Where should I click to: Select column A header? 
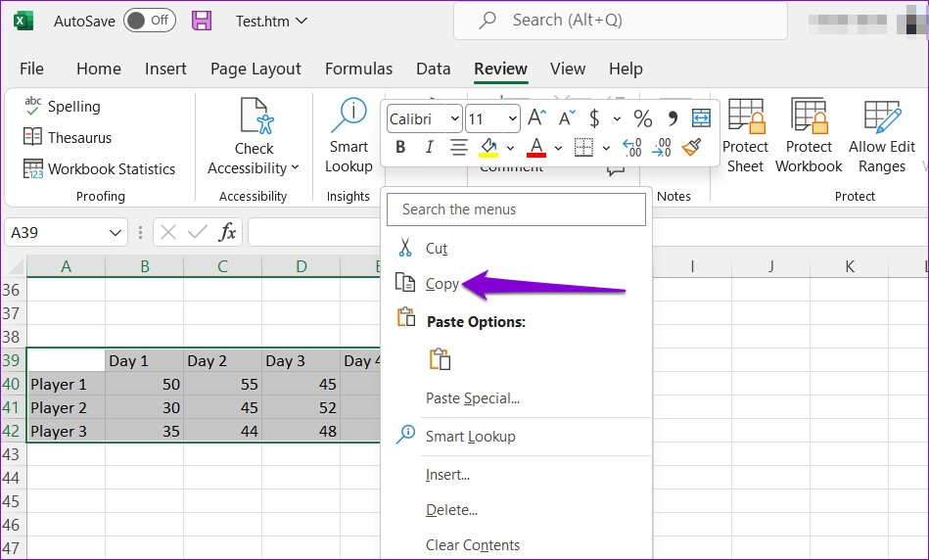click(x=67, y=266)
